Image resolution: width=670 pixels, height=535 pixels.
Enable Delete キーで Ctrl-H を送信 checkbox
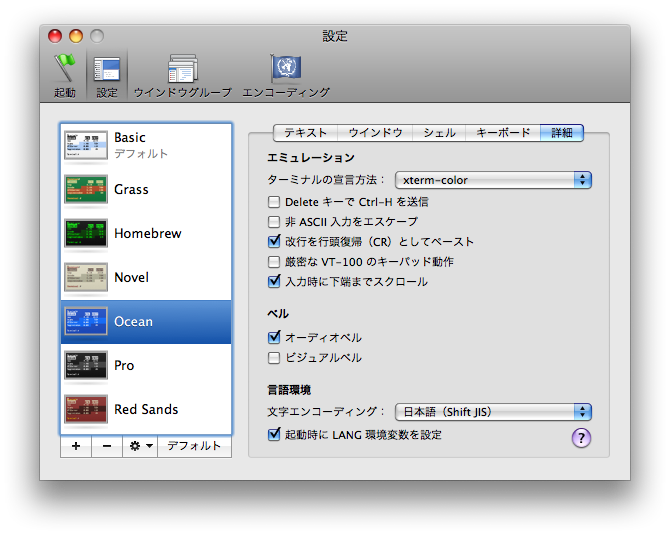274,202
